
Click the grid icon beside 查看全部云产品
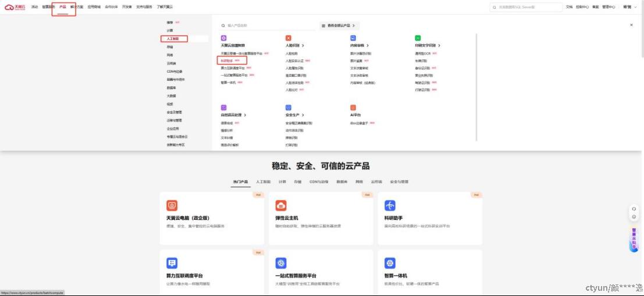point(323,26)
